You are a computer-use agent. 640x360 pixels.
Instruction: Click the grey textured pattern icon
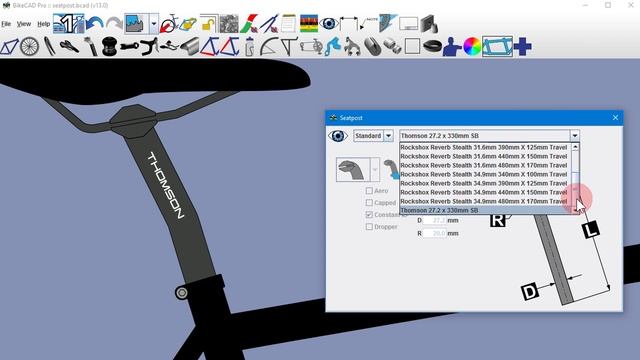(x=229, y=24)
